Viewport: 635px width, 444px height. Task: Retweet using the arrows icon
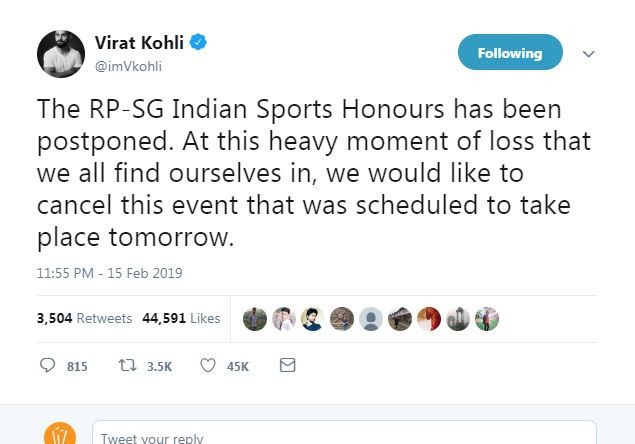coord(128,365)
